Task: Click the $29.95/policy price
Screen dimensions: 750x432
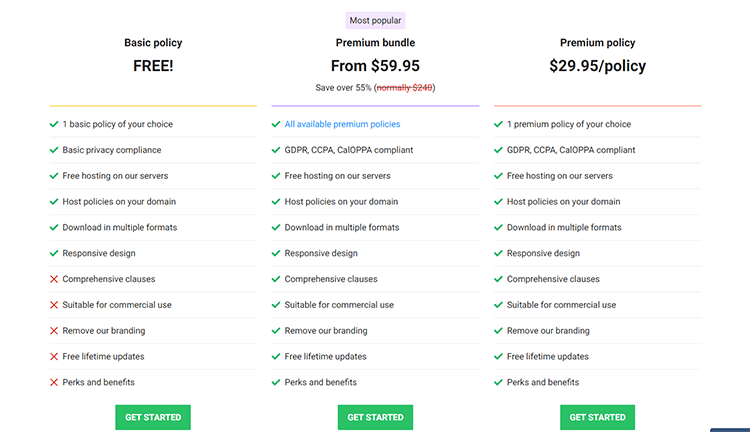Action: pos(597,66)
